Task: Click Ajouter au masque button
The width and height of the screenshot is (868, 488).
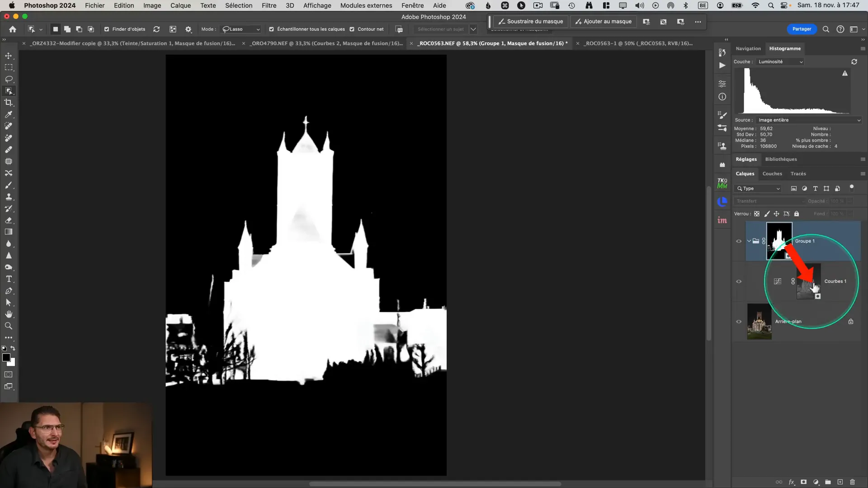Action: pos(603,21)
